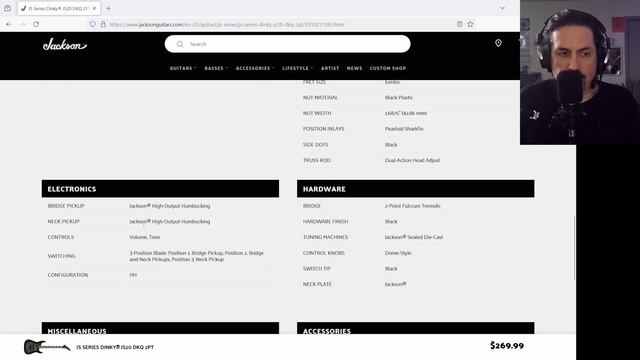This screenshot has width=640, height=360.
Task: Click the JS Series Dinky JS20 DKQ 2PT title
Action: [x=115, y=347]
